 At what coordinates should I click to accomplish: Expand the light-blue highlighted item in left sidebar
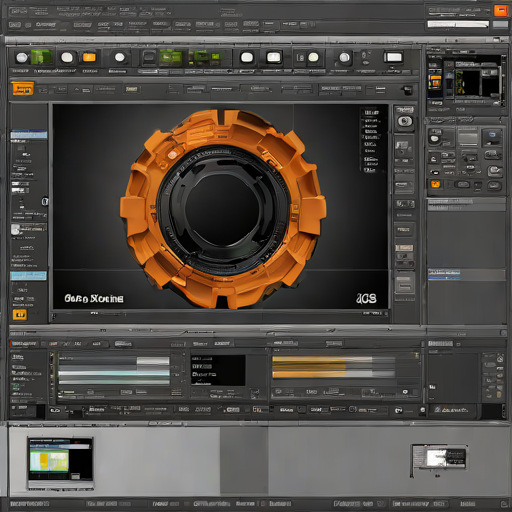coord(28,276)
